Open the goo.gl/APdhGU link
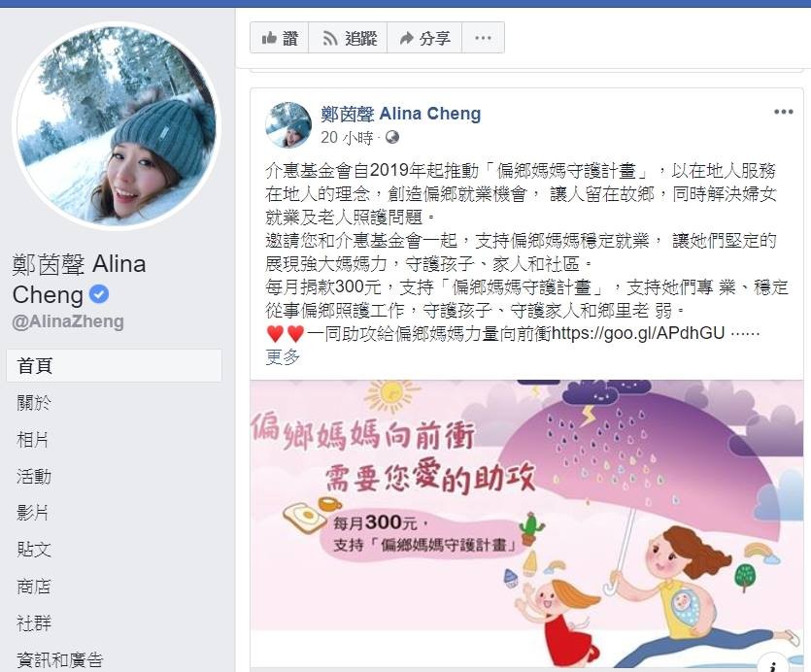Viewport: 811px width, 672px height. pyautogui.click(x=638, y=333)
